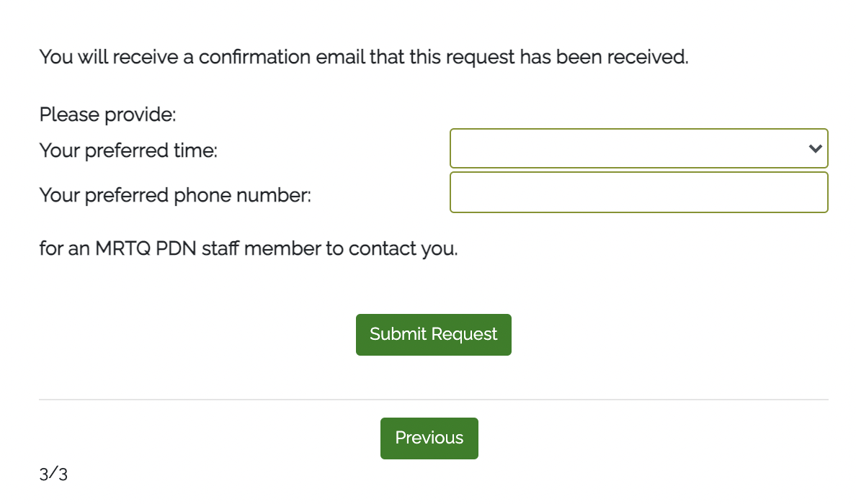Click the word "confirmation" in the top sentence

coord(255,57)
